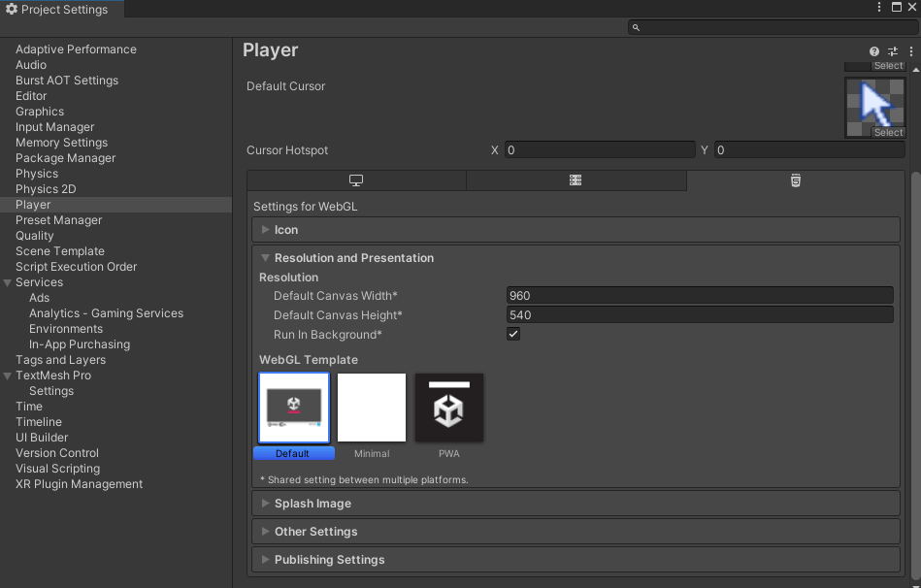This screenshot has width=921, height=588.
Task: Expand the Icon section
Action: [x=576, y=230]
